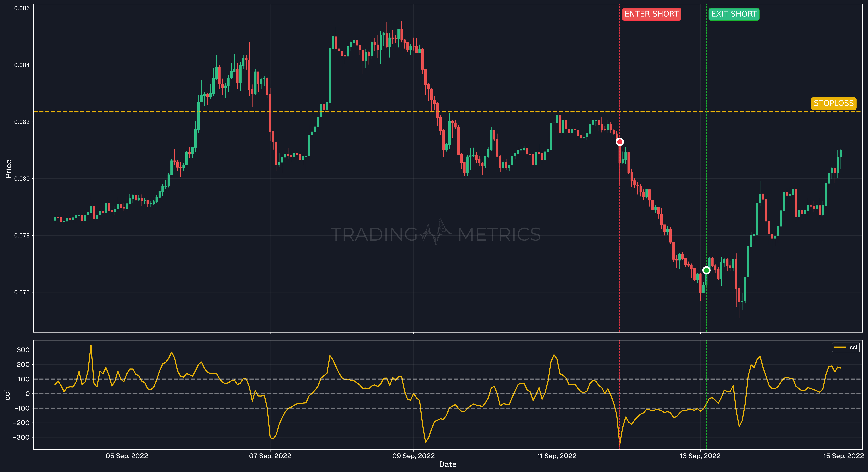Click the 13 Sep, 2022 date label
The width and height of the screenshot is (868, 472).
coord(700,456)
